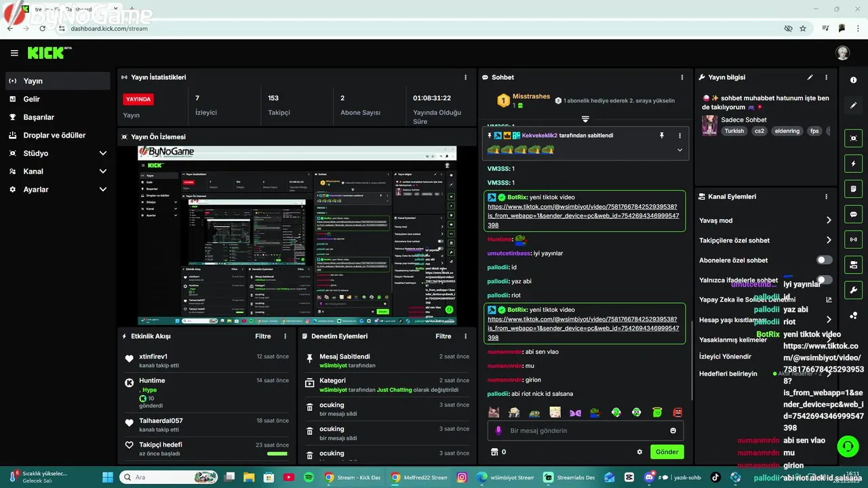Expand the Kanal sidebar section

click(x=103, y=171)
